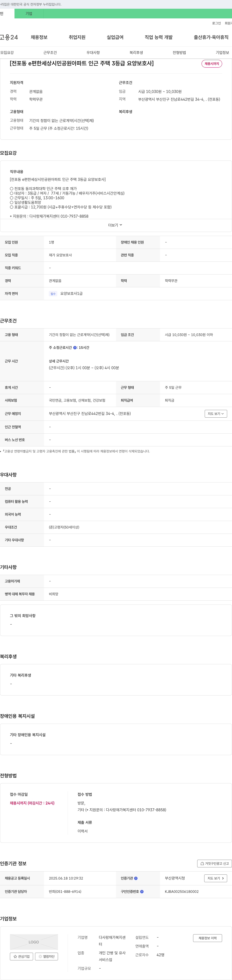This screenshot has height=980, width=232.
Task: Click the 로그인 link
Action: (x=217, y=23)
